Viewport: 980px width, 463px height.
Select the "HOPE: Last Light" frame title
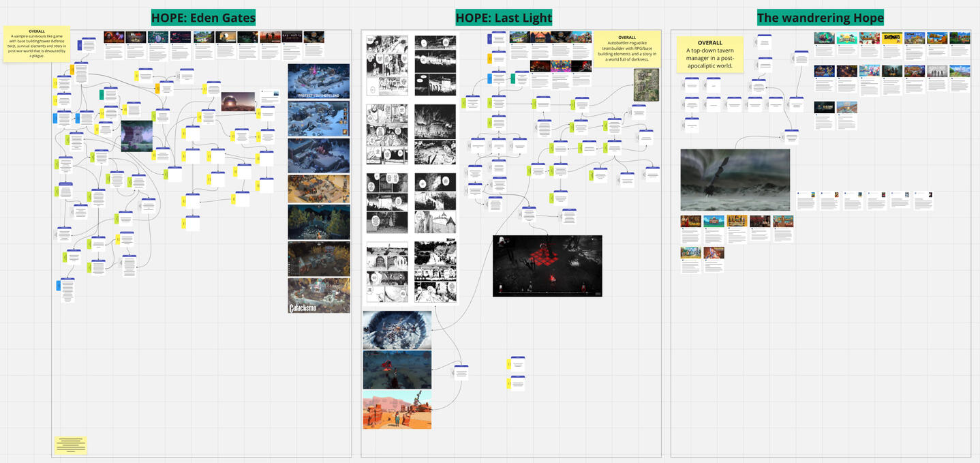tap(504, 18)
